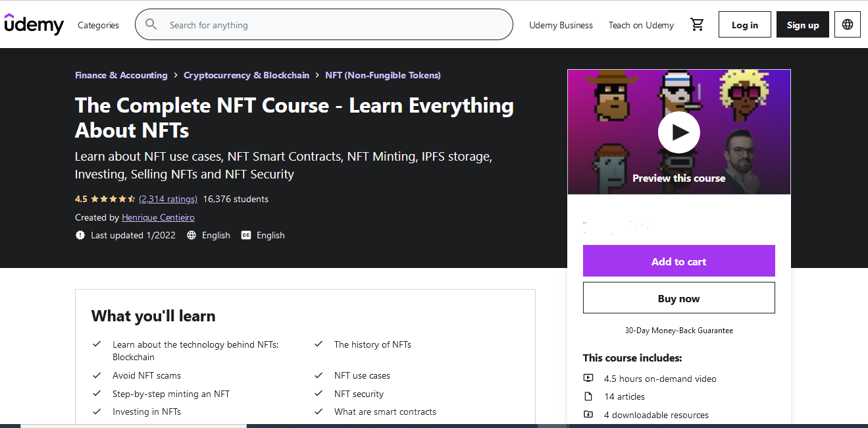Click the star rating icons
Image resolution: width=868 pixels, height=428 pixels.
[113, 199]
